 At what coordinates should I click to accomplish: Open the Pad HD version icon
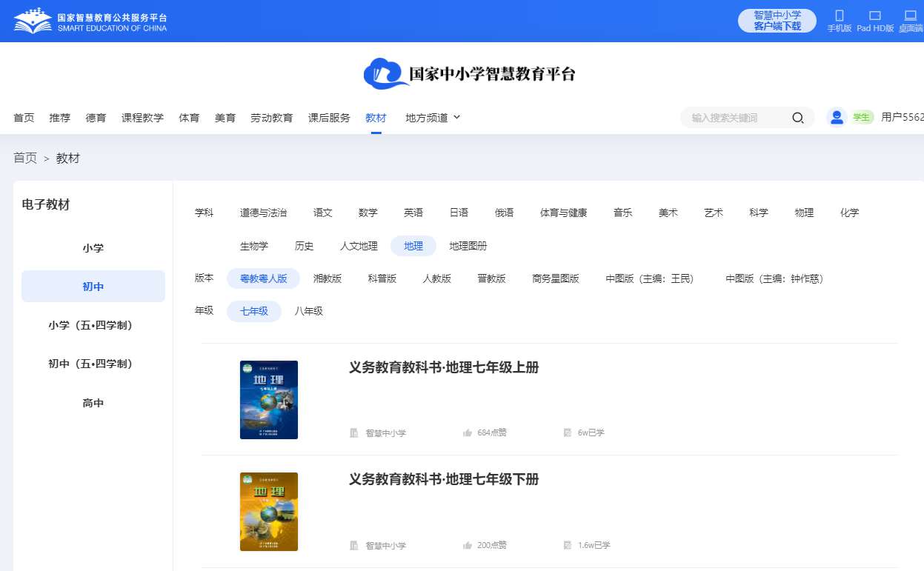pos(874,16)
